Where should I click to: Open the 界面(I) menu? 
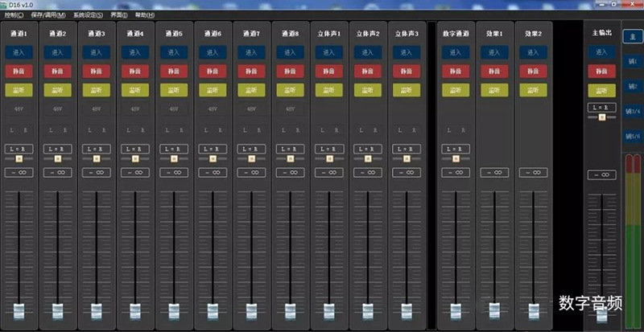point(119,15)
